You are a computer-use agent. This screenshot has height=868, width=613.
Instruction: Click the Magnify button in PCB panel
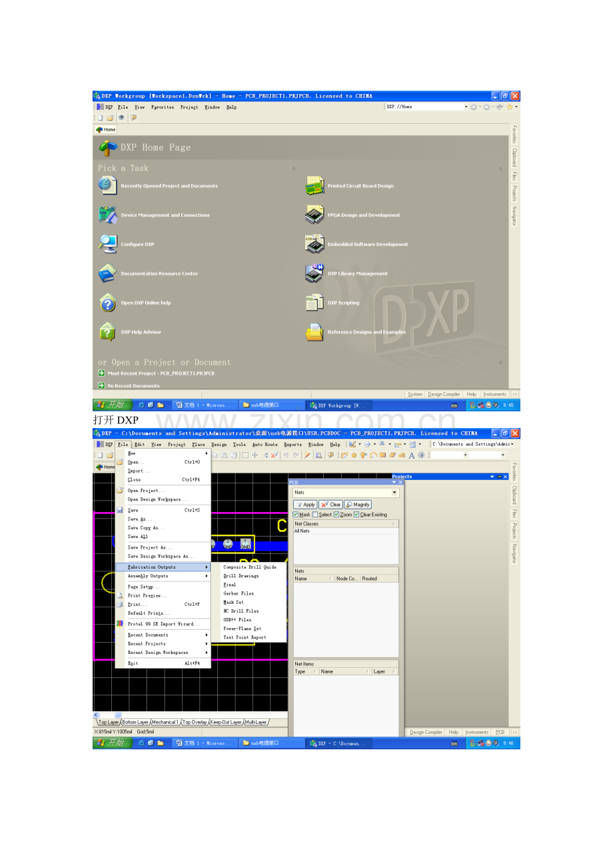(x=358, y=505)
